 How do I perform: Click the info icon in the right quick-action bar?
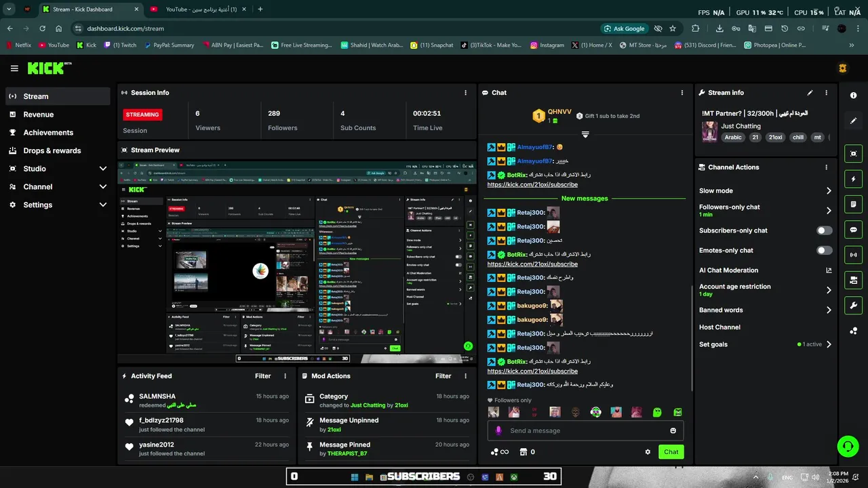tap(853, 96)
